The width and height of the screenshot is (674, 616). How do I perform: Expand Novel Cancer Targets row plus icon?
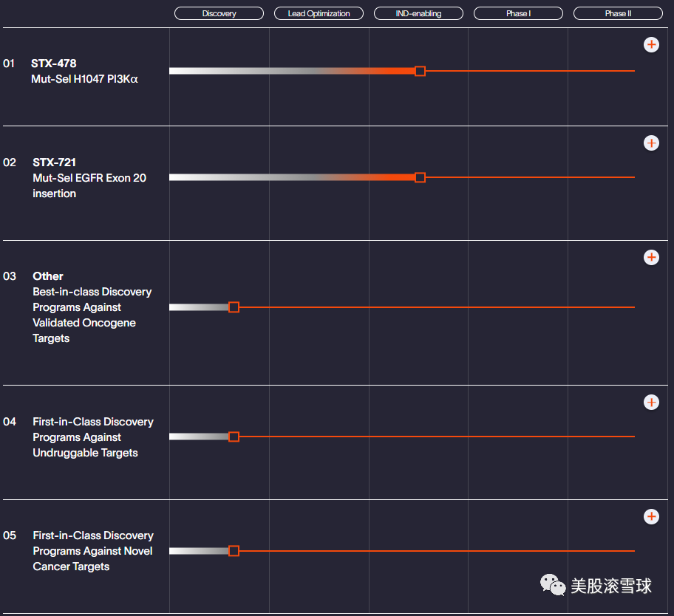pyautogui.click(x=651, y=516)
